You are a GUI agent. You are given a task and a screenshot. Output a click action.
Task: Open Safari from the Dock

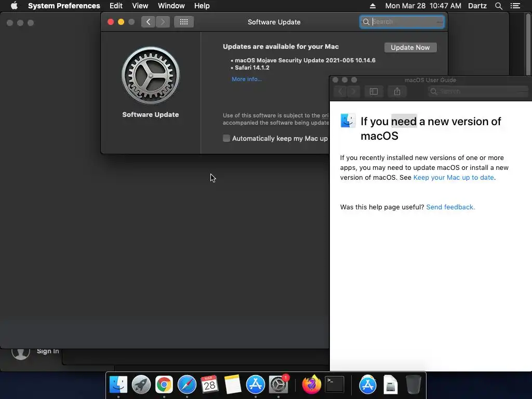click(187, 384)
